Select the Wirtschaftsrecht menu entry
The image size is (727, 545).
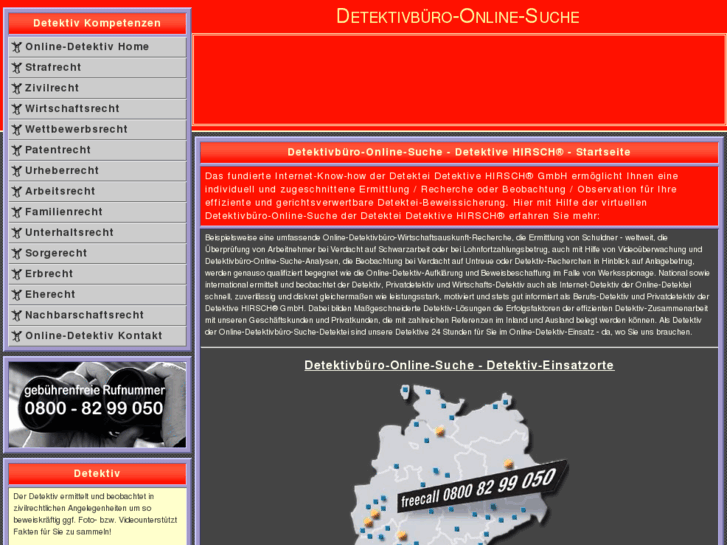[97, 109]
